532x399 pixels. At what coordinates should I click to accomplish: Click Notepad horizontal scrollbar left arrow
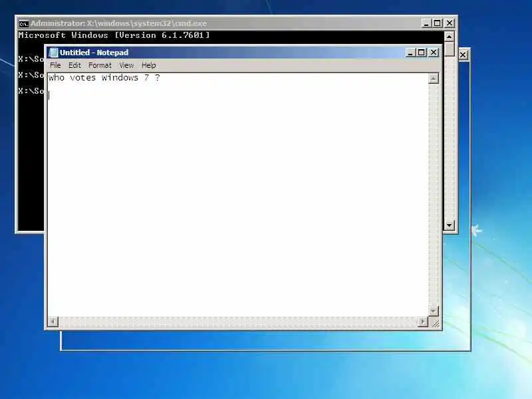53,322
